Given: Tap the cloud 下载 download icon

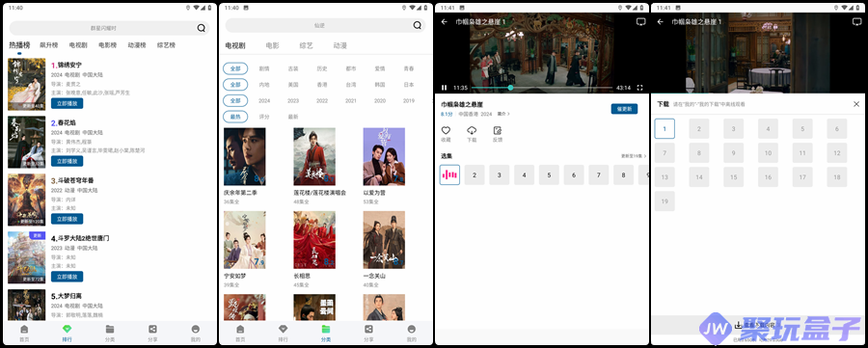Looking at the screenshot, I should 472,130.
